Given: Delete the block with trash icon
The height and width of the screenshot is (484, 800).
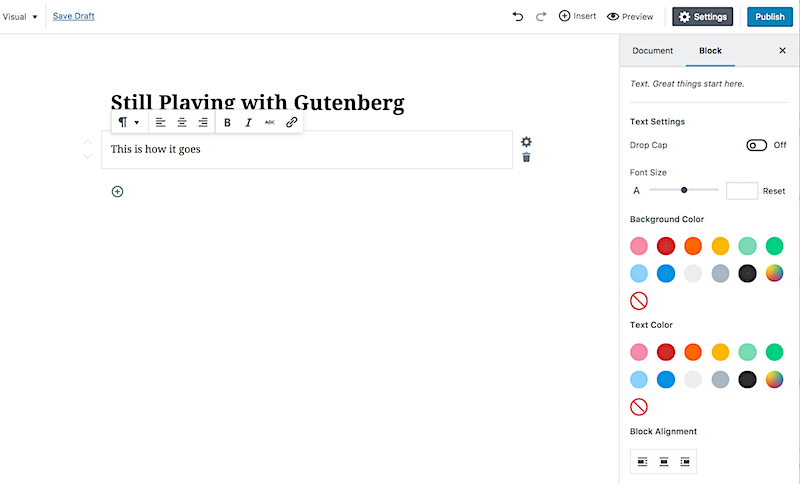Looking at the screenshot, I should click(527, 158).
